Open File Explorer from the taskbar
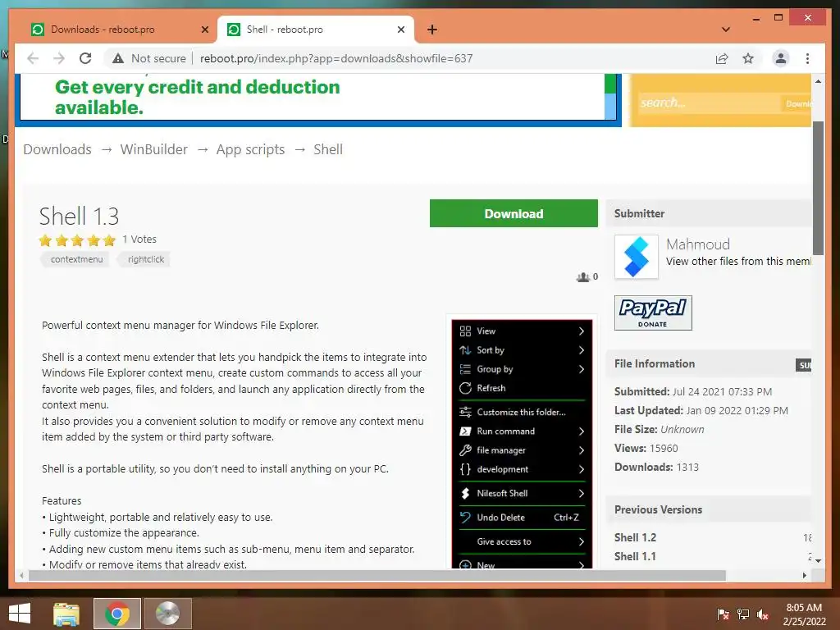840x630 pixels. pos(66,614)
